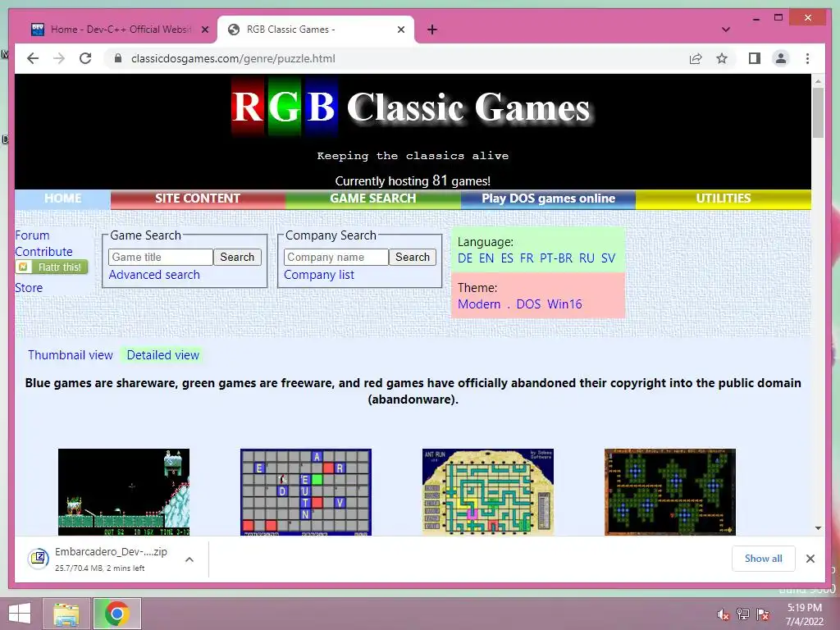Select ES language
Screen dimensions: 840x630
[x=507, y=258]
